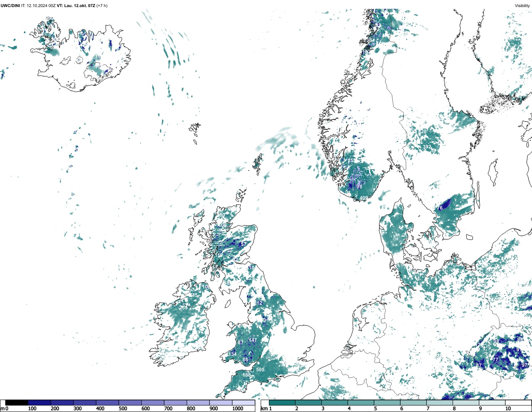
Task: Click the 8–9 km pale legend swatch
Action: pyautogui.click(x=465, y=402)
